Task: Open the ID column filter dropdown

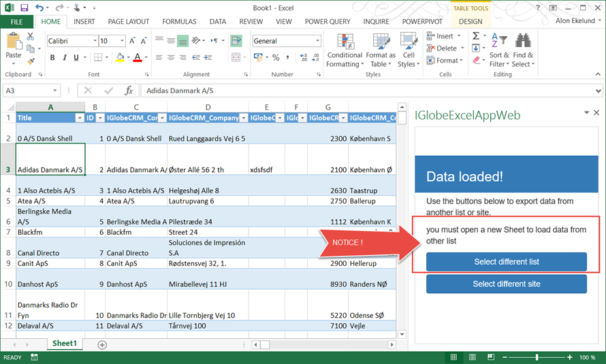Action: click(x=99, y=118)
